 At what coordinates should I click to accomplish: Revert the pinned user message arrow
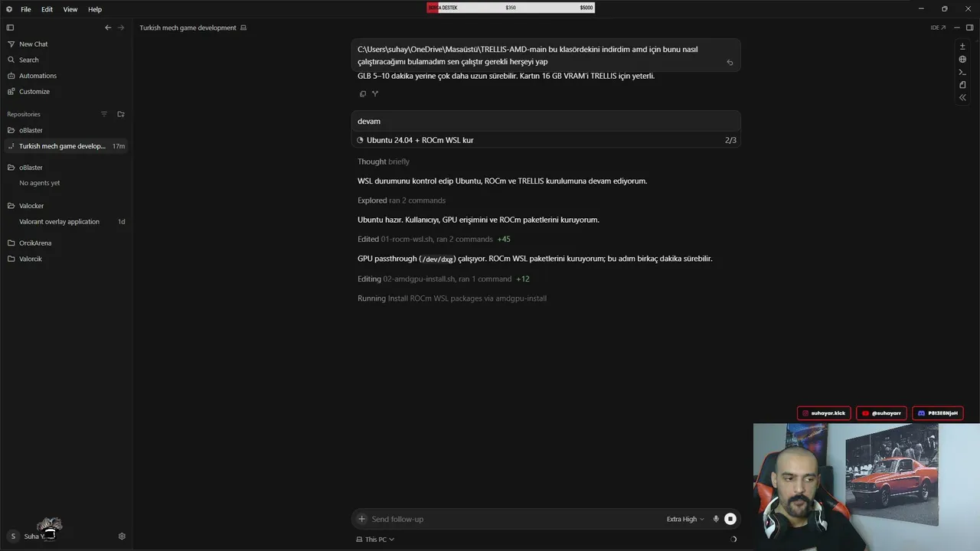point(730,63)
